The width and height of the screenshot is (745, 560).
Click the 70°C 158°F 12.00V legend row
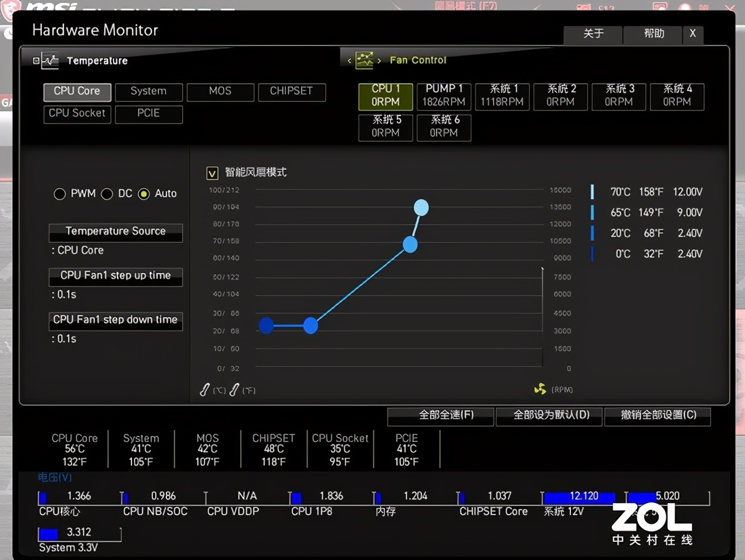pos(647,192)
